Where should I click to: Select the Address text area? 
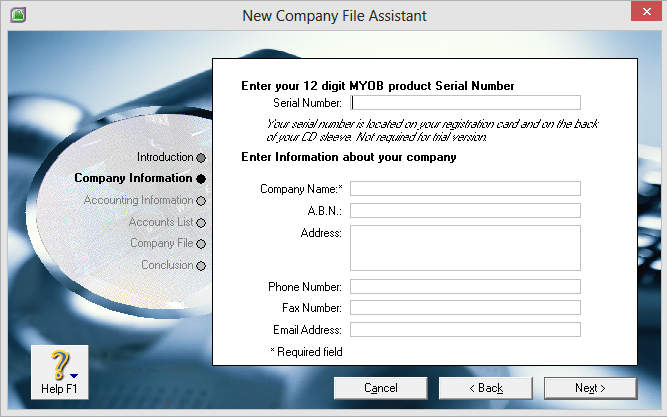click(465, 248)
